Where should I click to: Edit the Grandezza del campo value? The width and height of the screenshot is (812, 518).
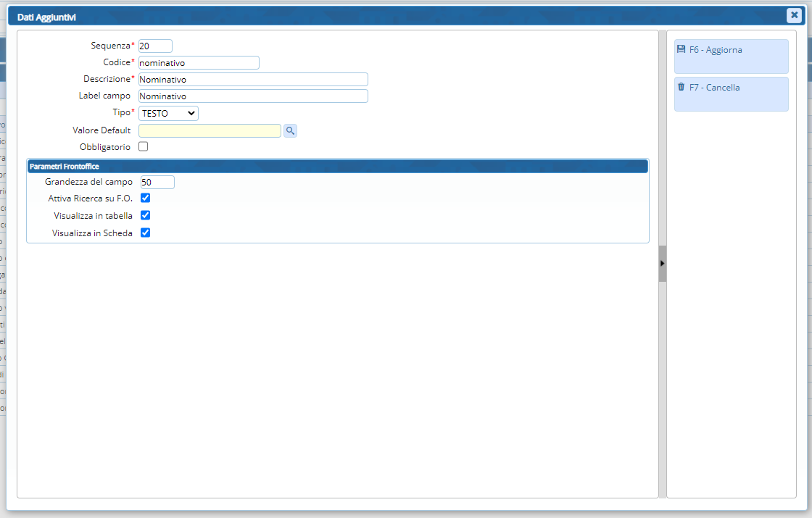pyautogui.click(x=157, y=183)
